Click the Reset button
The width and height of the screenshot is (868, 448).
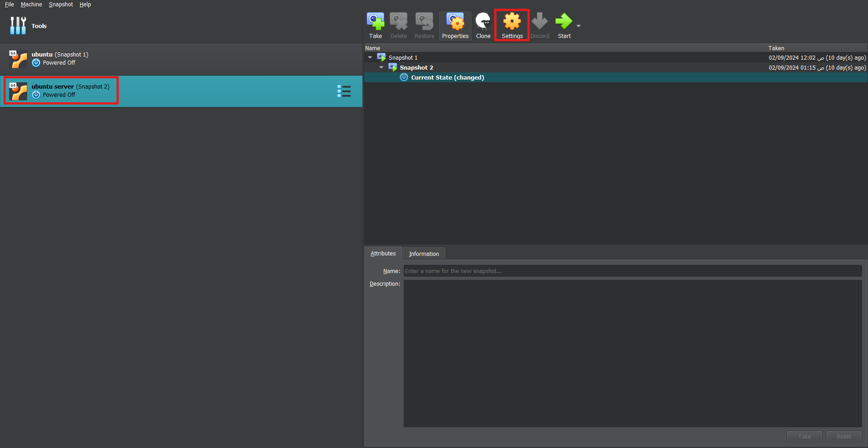click(x=844, y=436)
